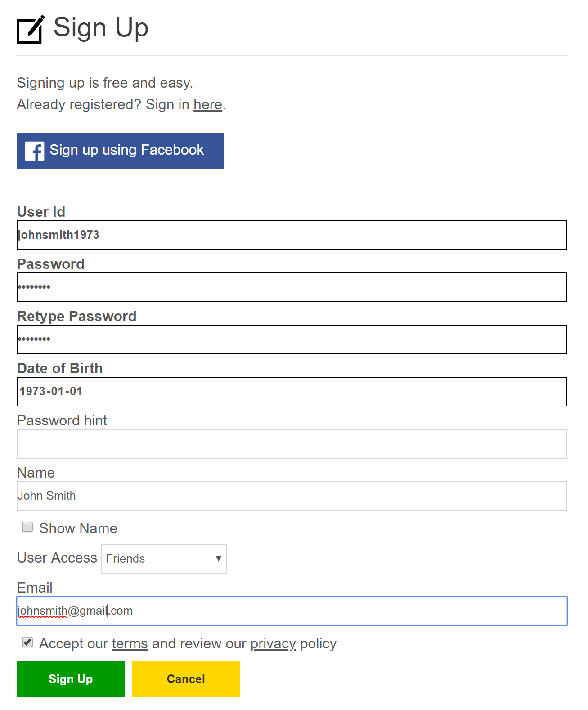The image size is (588, 710).
Task: Click the Email input field
Action: (292, 611)
